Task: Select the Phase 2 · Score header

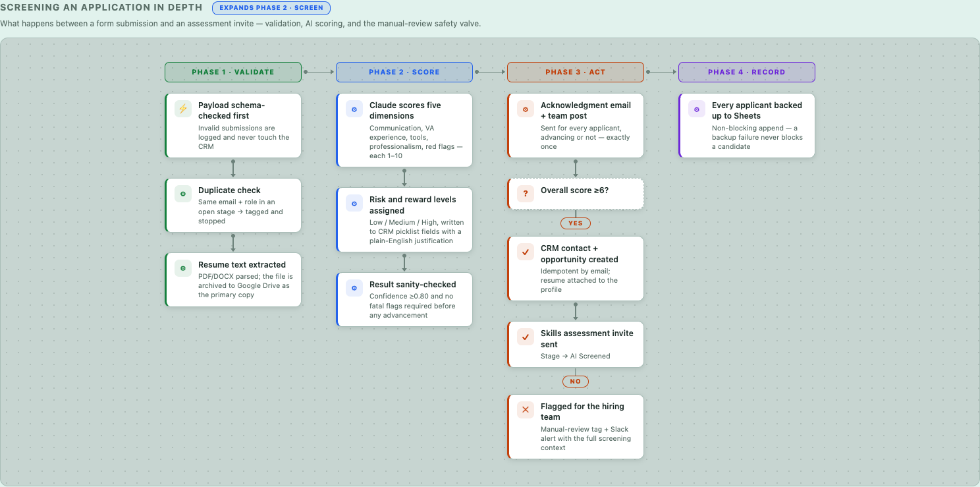Action: 404,72
